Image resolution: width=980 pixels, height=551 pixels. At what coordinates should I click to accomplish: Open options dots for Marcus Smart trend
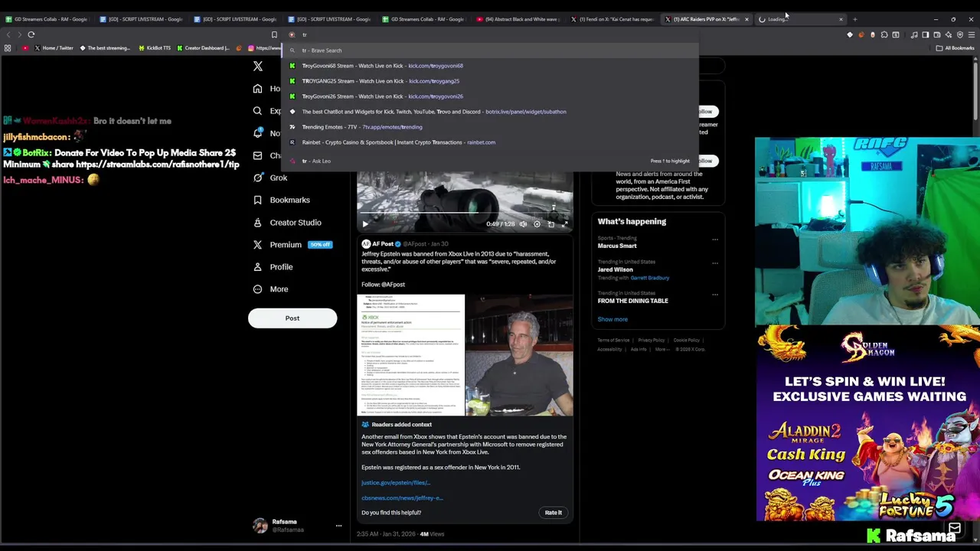(x=715, y=240)
